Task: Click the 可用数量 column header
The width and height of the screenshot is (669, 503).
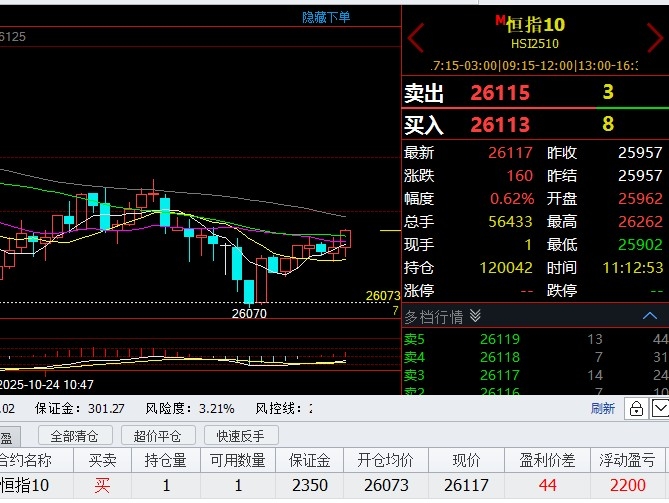Action: pos(238,460)
